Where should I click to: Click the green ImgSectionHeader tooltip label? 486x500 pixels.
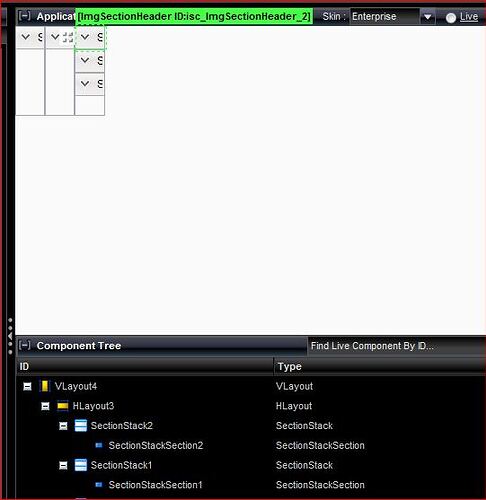(194, 16)
